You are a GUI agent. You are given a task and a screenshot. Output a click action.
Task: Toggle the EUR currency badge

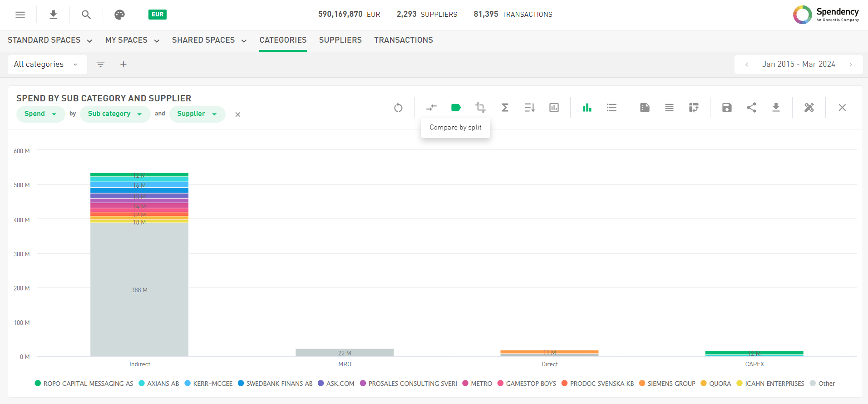click(158, 15)
